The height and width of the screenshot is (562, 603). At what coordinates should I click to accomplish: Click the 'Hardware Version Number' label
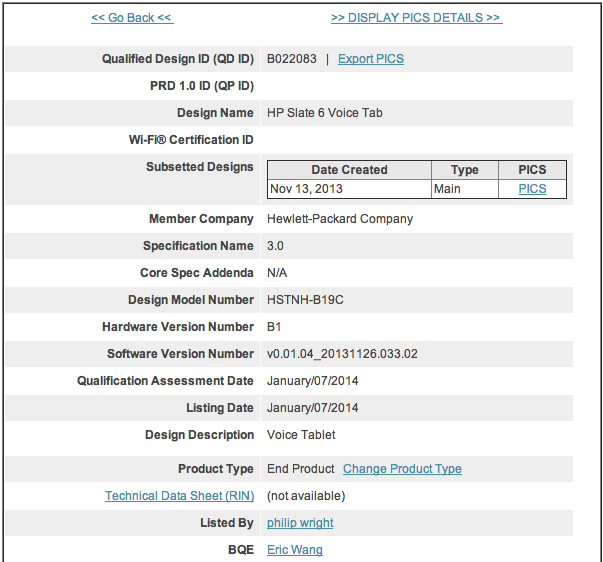[178, 327]
